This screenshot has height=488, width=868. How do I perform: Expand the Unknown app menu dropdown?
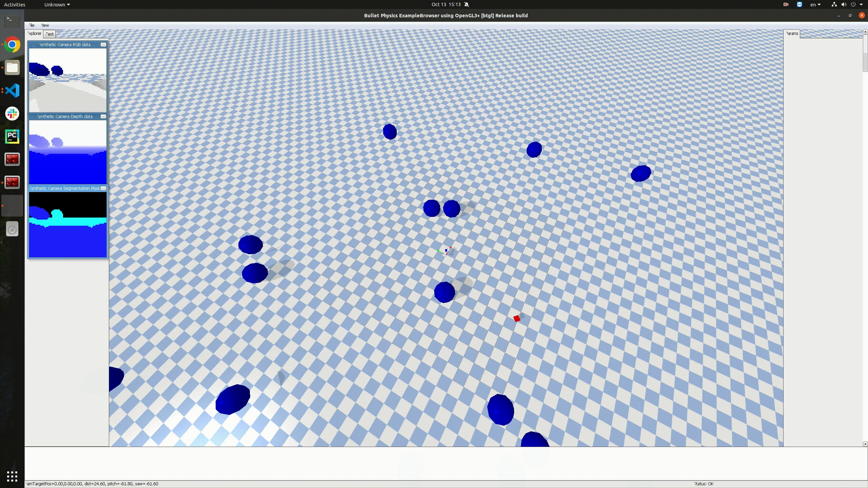pyautogui.click(x=57, y=4)
